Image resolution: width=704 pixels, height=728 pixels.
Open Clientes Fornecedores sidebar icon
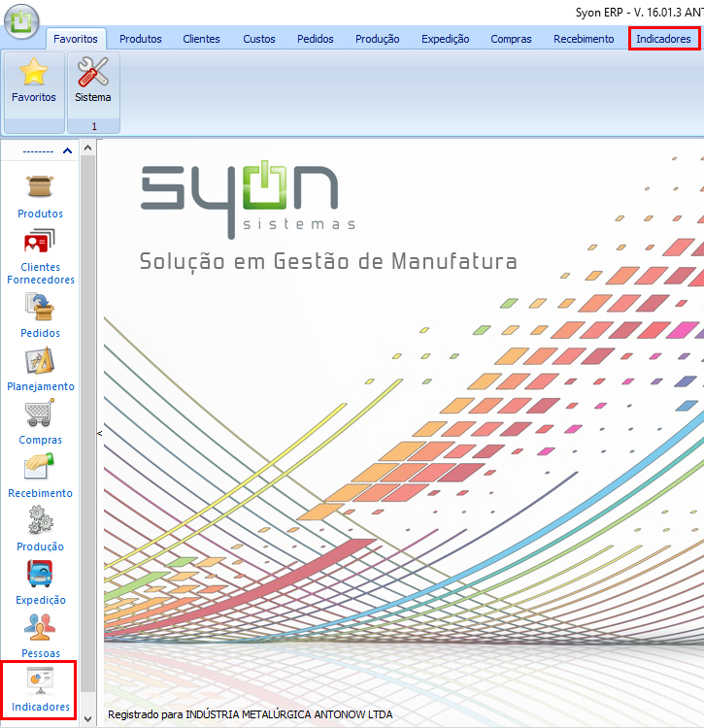[x=40, y=242]
